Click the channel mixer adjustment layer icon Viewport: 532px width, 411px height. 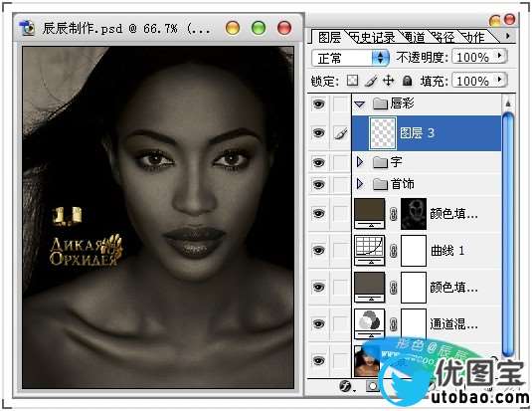369,323
